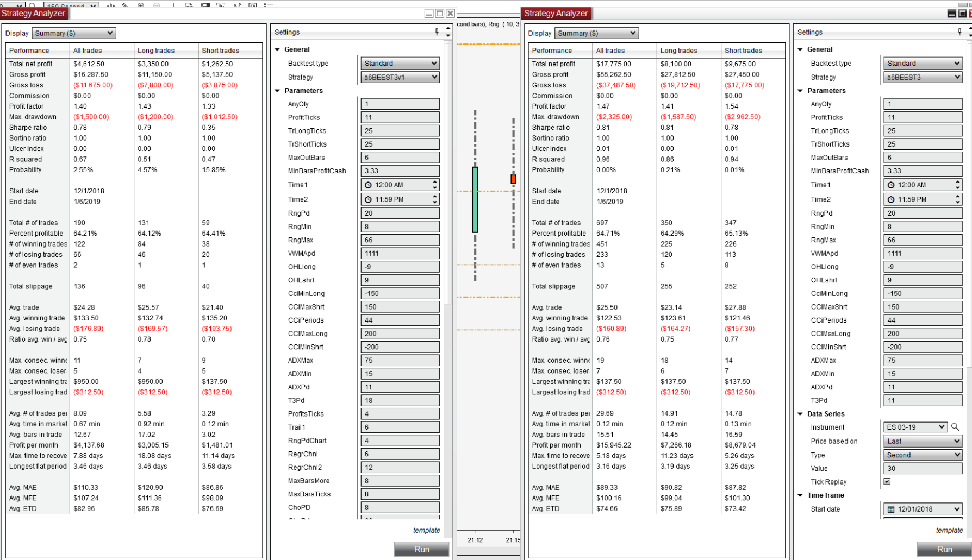The height and width of the screenshot is (560, 972).
Task: Pin the left Settings panel
Action: [x=437, y=32]
